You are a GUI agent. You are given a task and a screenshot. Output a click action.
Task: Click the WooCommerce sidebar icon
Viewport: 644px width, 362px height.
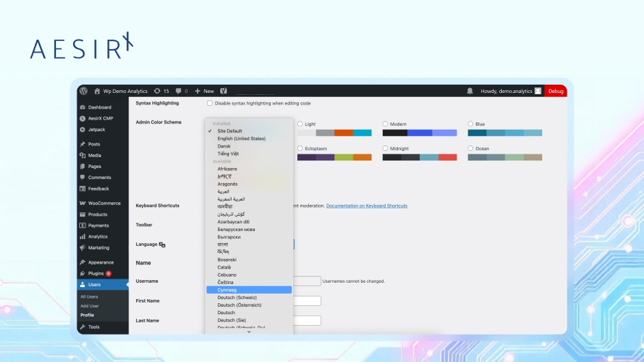[x=83, y=203]
